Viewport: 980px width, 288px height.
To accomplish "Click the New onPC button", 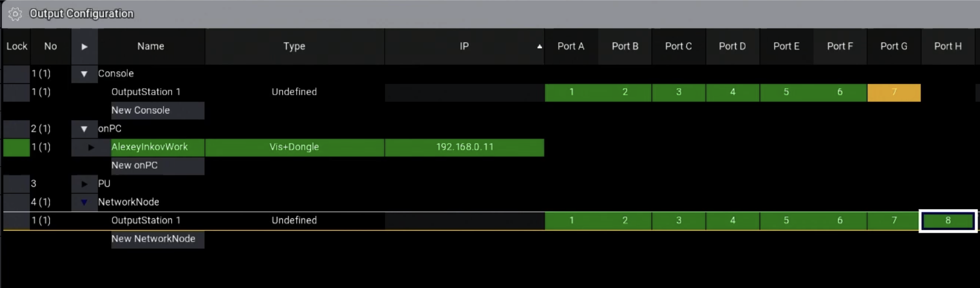I will click(x=157, y=166).
